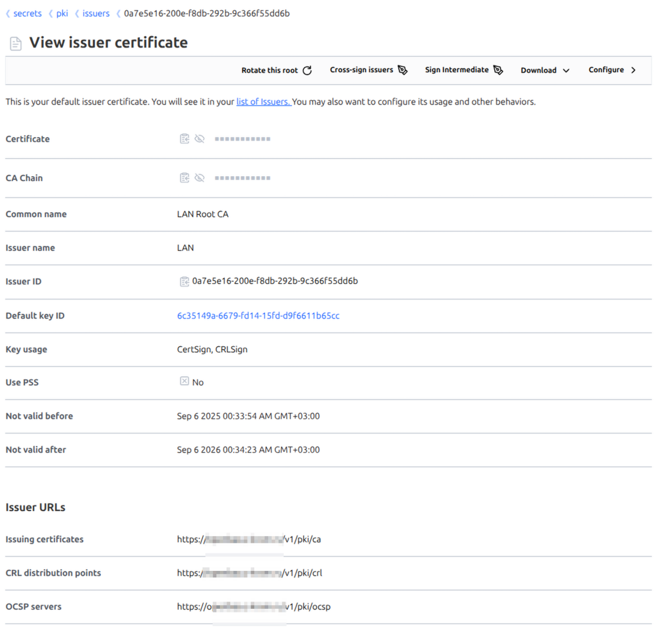This screenshot has height=628, width=672.
Task: Click the masked Certificate dots field
Action: 242,139
